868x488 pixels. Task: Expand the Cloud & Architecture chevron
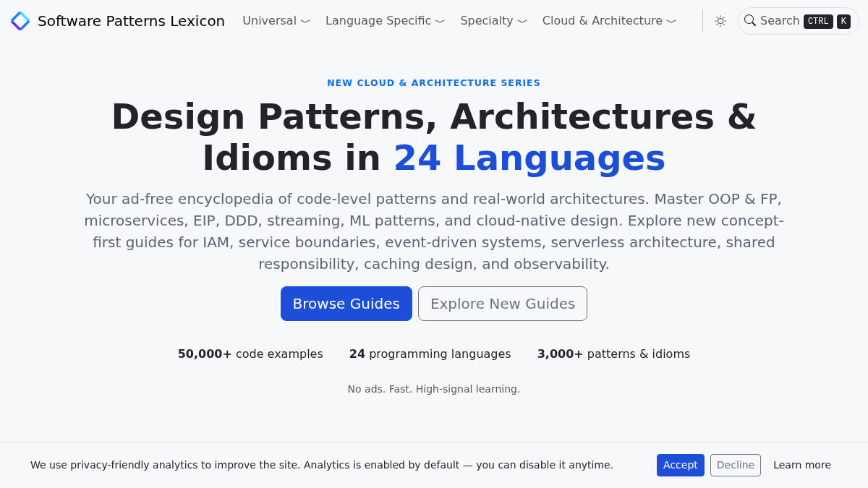coord(671,22)
